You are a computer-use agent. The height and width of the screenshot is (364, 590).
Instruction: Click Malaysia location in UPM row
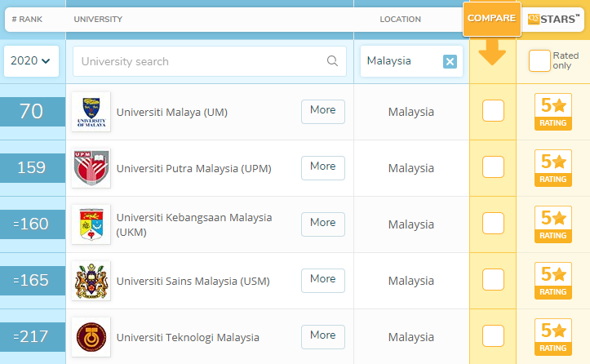[x=411, y=168]
